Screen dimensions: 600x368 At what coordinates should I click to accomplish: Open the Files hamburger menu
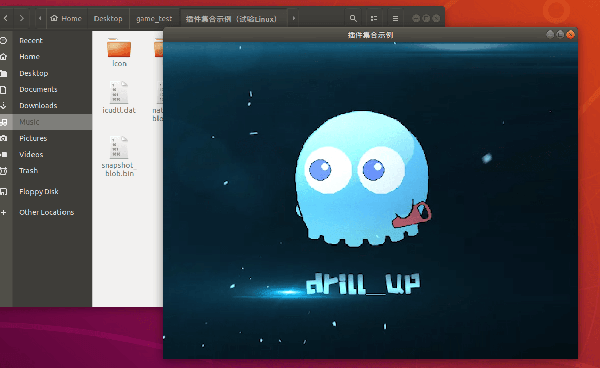coord(395,18)
